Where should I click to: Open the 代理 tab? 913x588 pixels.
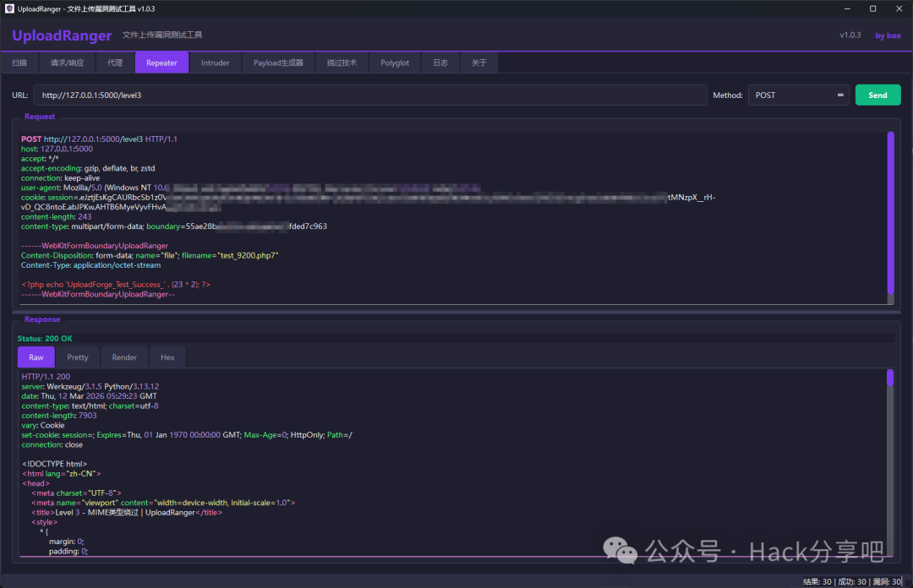[115, 63]
